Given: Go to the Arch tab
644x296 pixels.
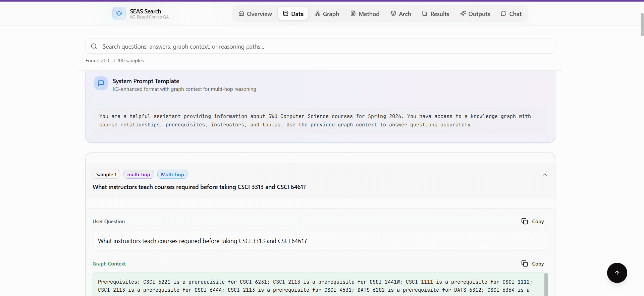Looking at the screenshot, I should coord(401,14).
